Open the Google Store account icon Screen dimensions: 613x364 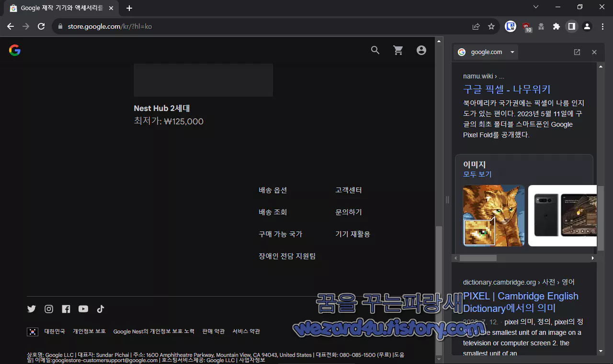[x=421, y=50]
